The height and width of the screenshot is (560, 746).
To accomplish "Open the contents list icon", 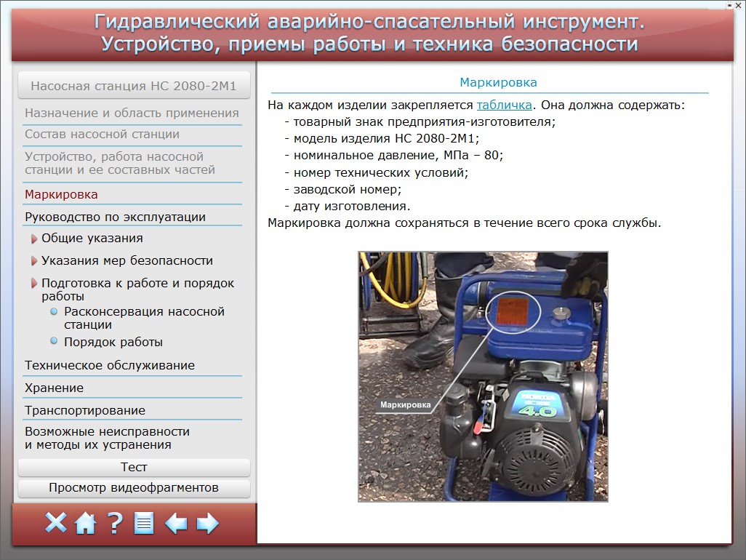I will tap(144, 523).
